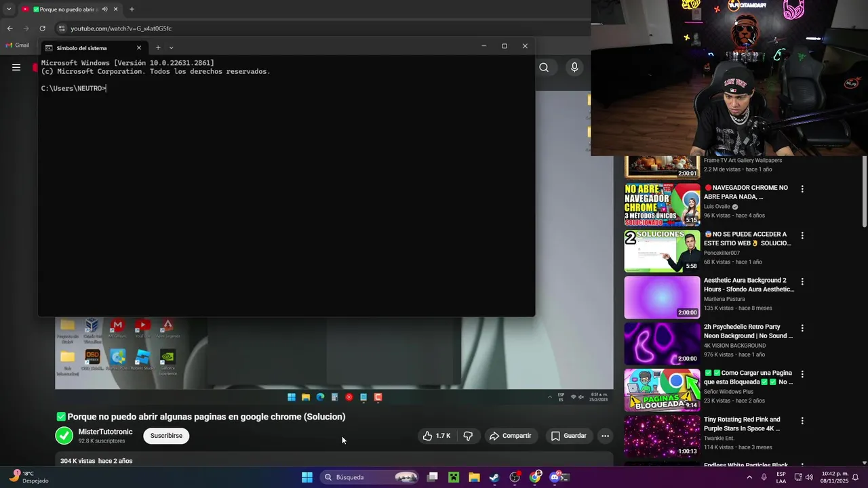Subscribe with the Suscribirse button
This screenshot has width=868, height=488.
[x=166, y=436]
